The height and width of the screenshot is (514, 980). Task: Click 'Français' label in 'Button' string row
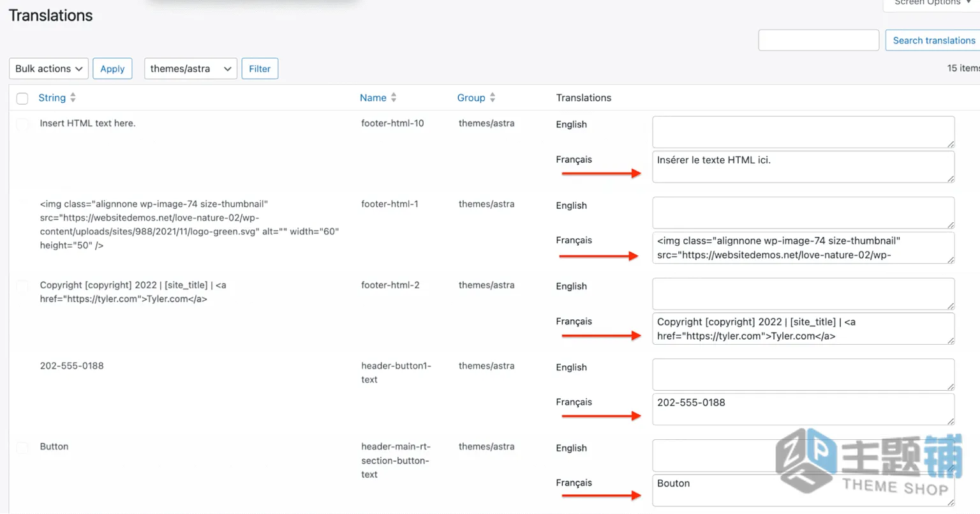pyautogui.click(x=574, y=483)
